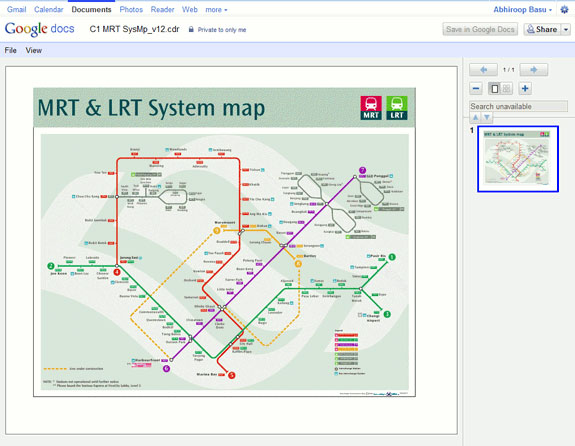575x446 pixels.
Task: Click the Search unavailable field
Action: click(518, 106)
